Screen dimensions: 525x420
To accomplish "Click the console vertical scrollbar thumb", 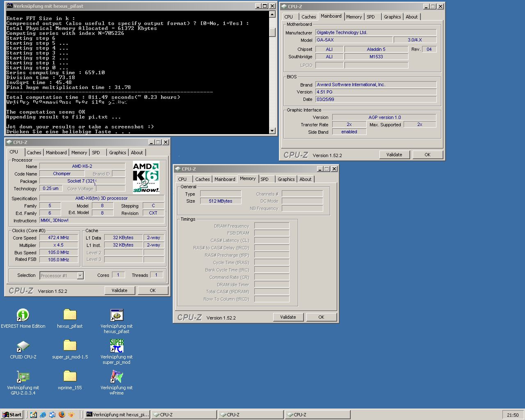I will [272, 32].
